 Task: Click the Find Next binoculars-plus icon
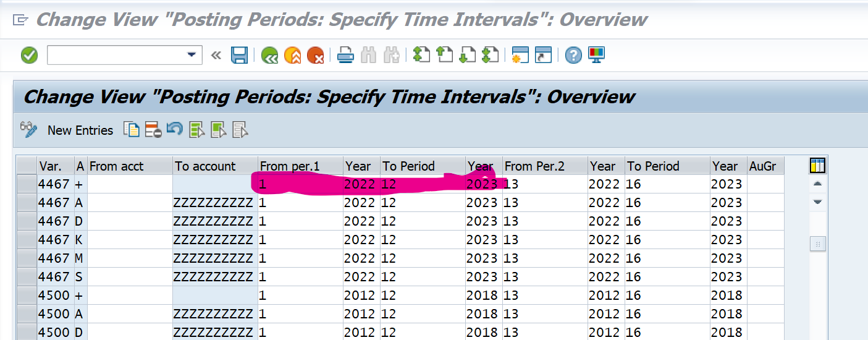tap(391, 56)
